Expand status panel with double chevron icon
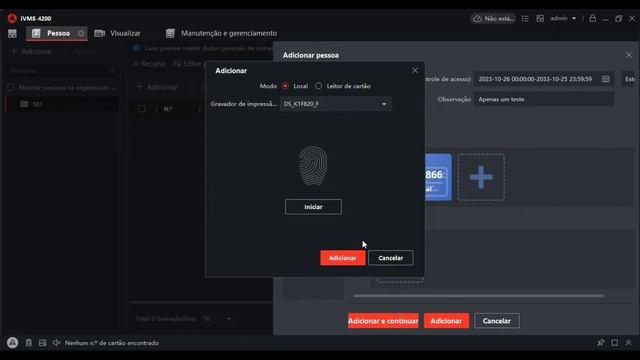Image resolution: width=640 pixels, height=360 pixels. [x=629, y=343]
